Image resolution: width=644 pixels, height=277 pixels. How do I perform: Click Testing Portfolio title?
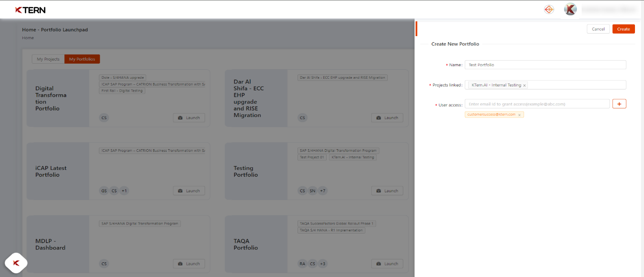(x=245, y=171)
